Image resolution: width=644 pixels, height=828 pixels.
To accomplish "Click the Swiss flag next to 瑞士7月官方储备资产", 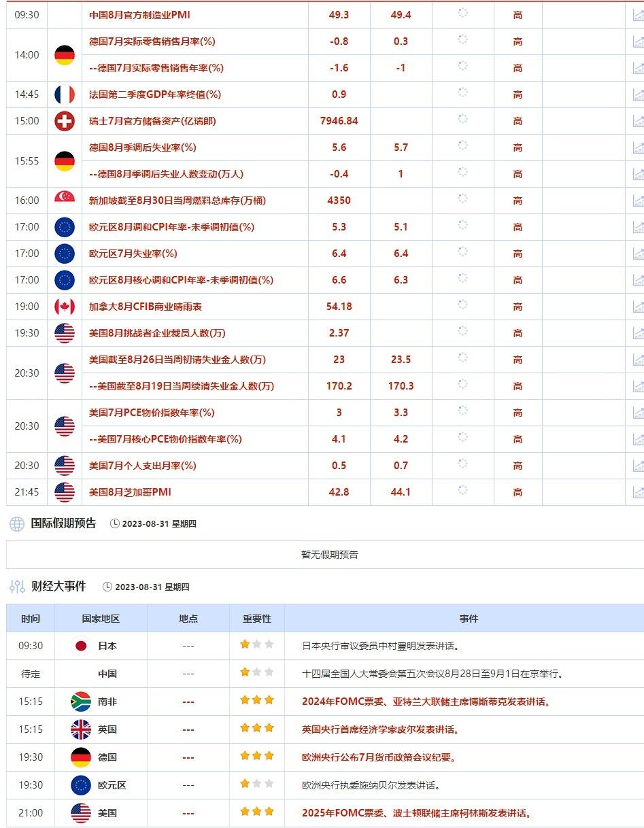I will [64, 121].
